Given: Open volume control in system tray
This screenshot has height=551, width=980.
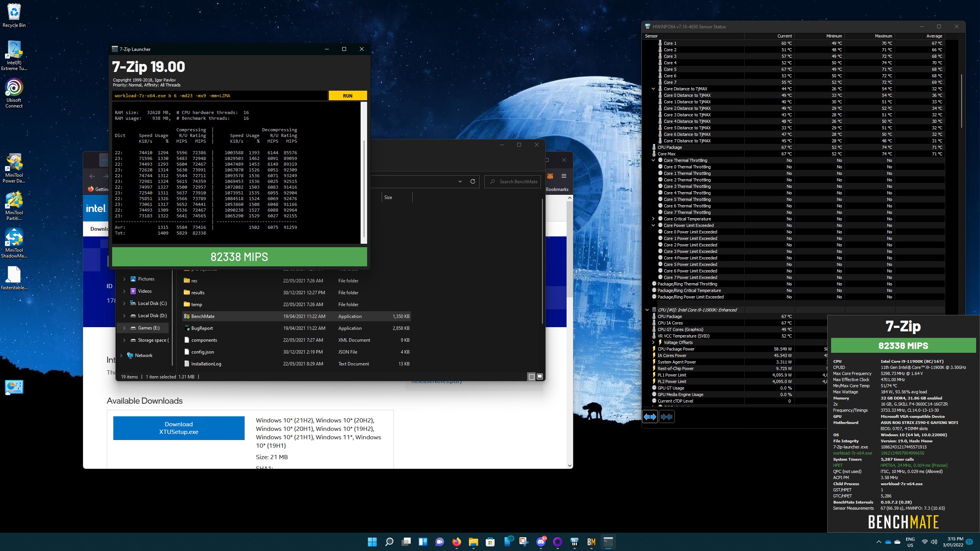Looking at the screenshot, I should (934, 542).
